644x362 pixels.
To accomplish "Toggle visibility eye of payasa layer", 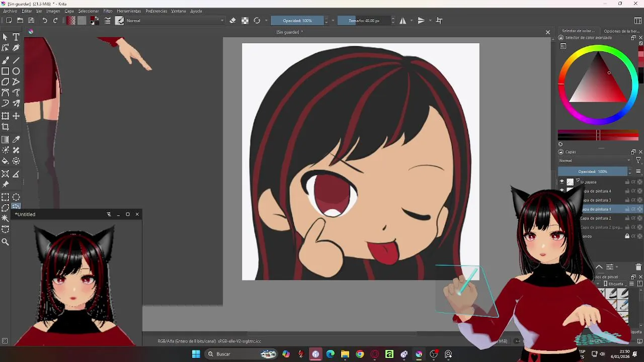I will [562, 182].
